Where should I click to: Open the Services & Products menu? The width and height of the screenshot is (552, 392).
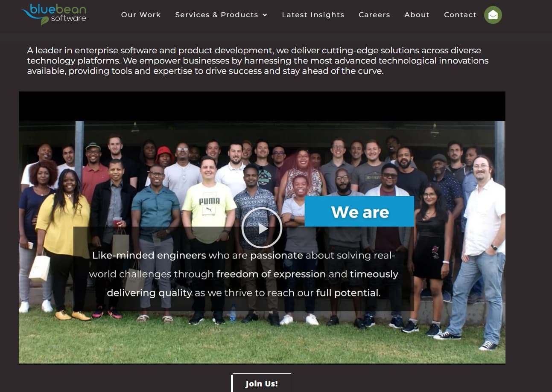point(221,15)
